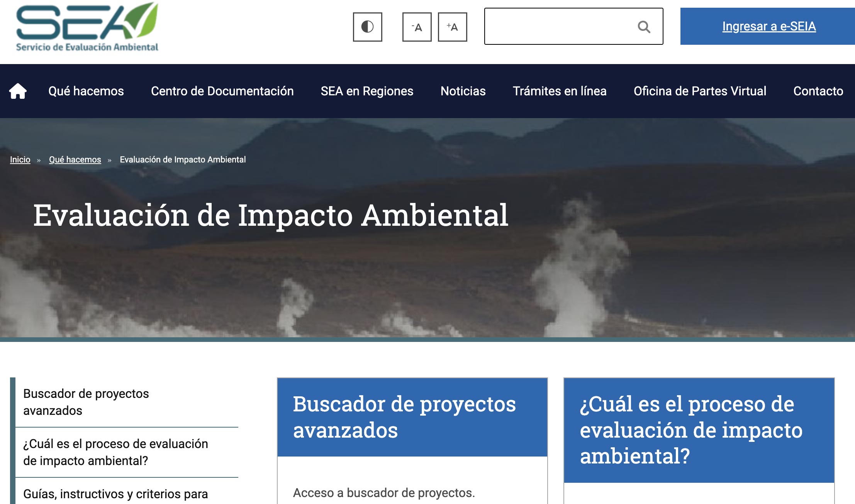855x504 pixels.
Task: Go to home via house icon
Action: [x=18, y=91]
